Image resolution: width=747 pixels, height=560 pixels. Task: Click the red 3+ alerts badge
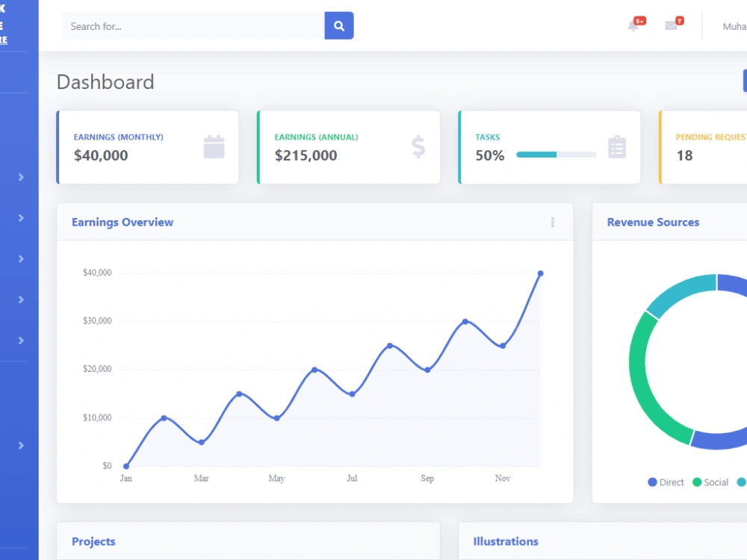(640, 21)
